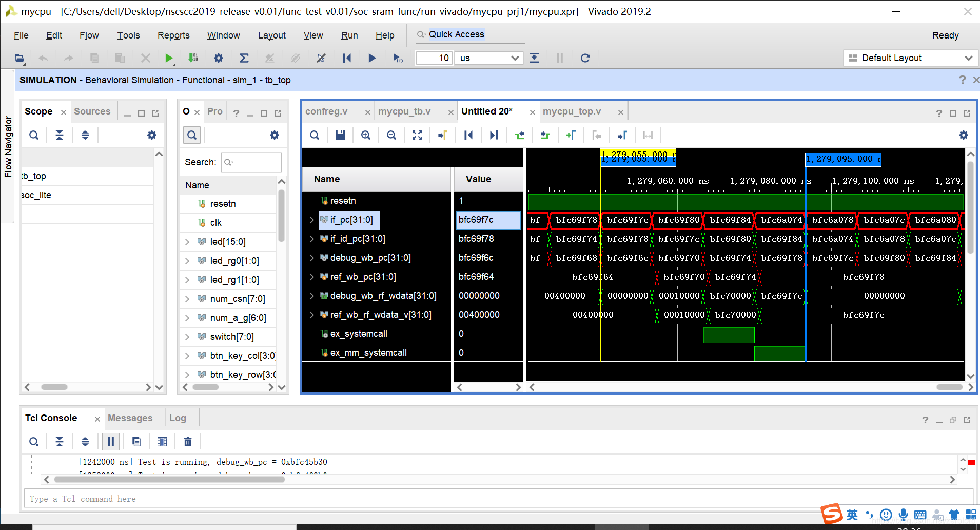Expand switch[7:0] in Objects list

pos(187,337)
